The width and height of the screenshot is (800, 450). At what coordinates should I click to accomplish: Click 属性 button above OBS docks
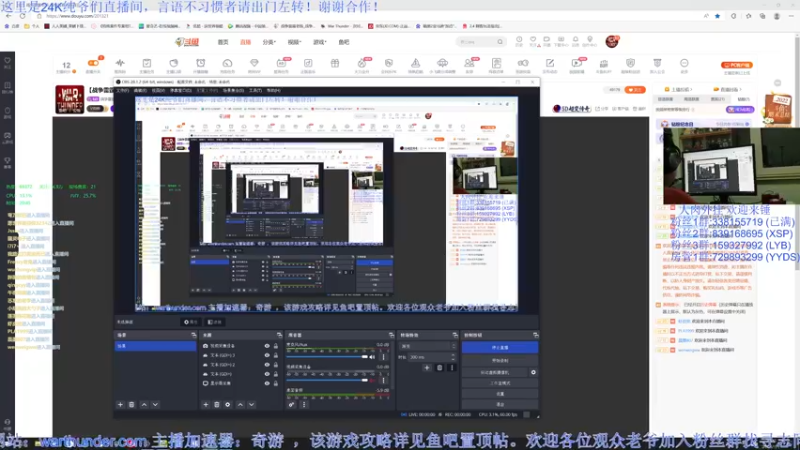point(191,322)
